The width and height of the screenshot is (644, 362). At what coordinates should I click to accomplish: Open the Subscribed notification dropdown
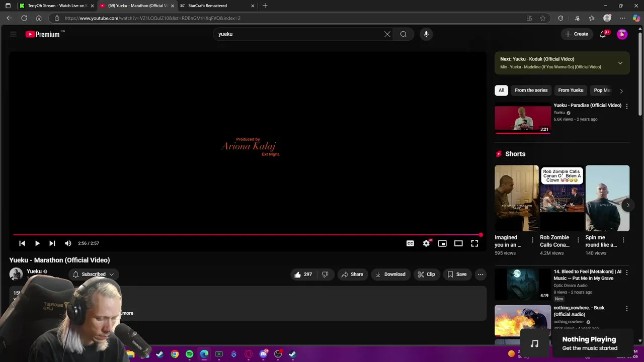pos(93,275)
